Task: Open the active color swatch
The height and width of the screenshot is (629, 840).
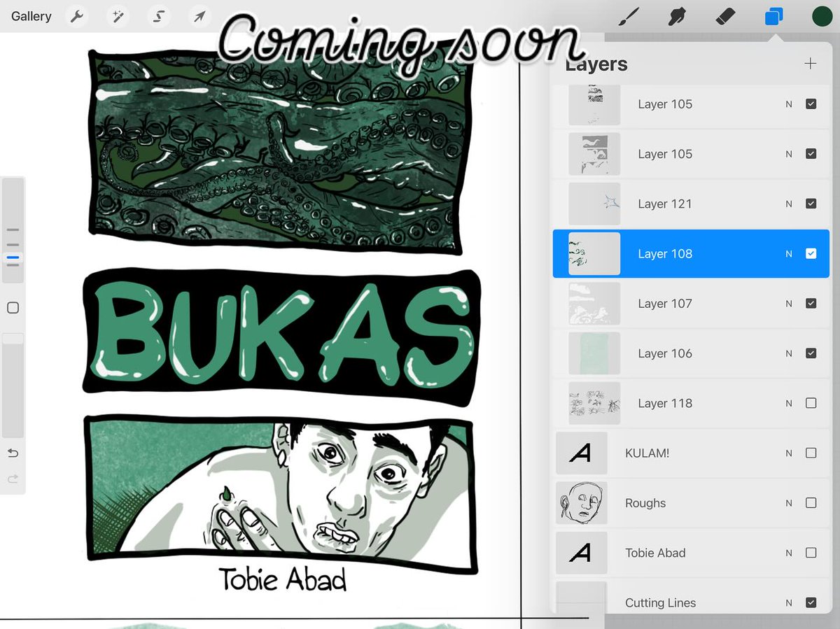Action: 821,15
